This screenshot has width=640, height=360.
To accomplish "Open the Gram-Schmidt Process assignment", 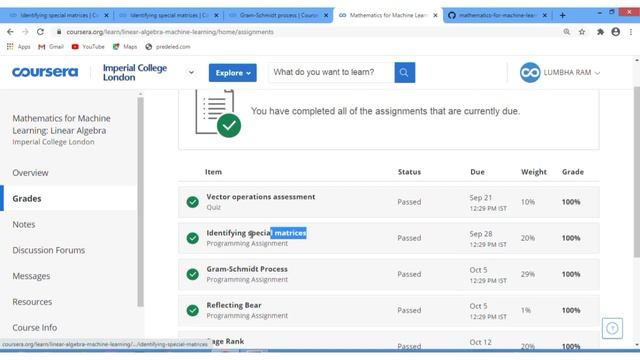I will click(247, 269).
